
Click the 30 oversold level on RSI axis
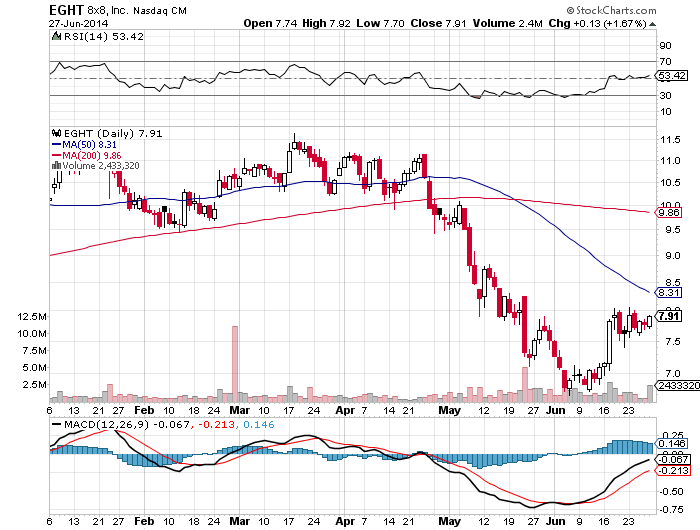tap(666, 96)
